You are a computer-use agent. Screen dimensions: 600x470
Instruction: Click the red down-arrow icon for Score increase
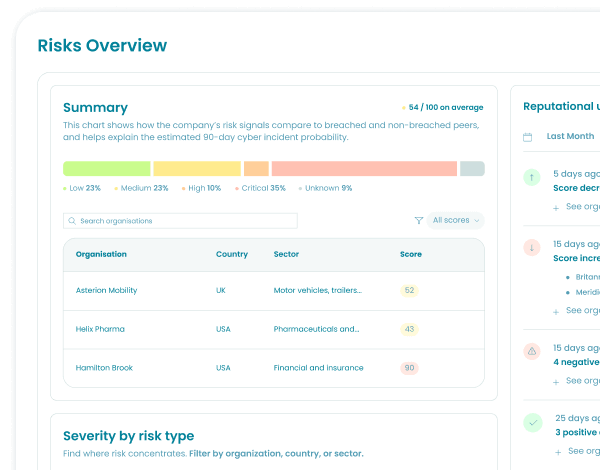pyautogui.click(x=532, y=248)
